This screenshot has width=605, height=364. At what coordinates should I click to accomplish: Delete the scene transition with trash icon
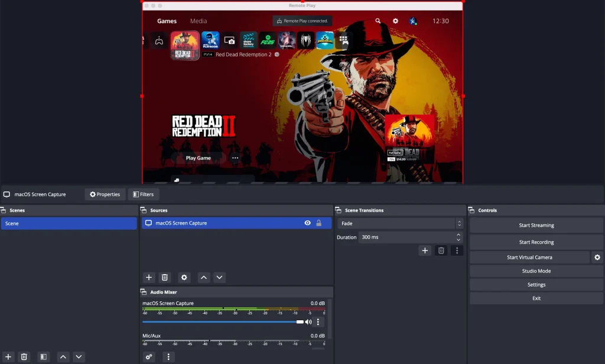[x=441, y=251]
